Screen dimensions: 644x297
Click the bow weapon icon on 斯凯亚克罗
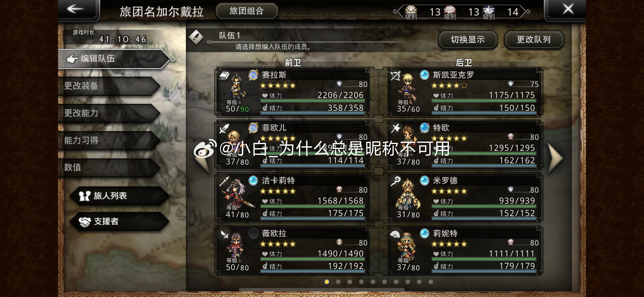pyautogui.click(x=395, y=76)
